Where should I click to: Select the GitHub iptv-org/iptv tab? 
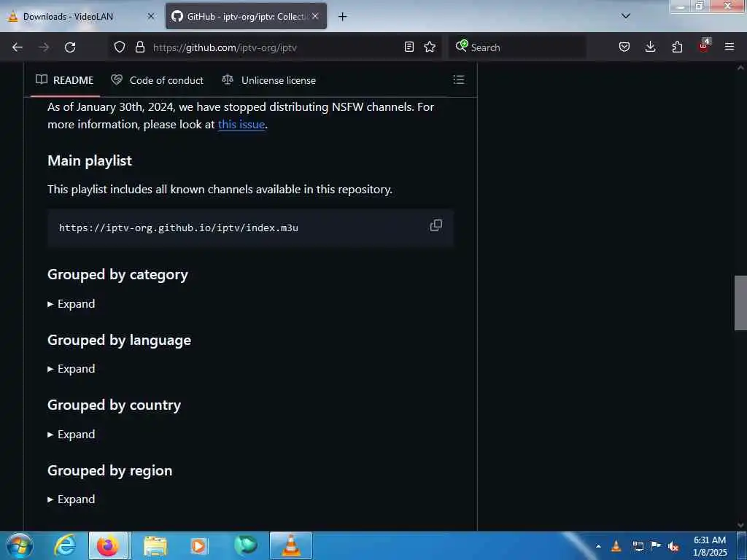(x=246, y=16)
